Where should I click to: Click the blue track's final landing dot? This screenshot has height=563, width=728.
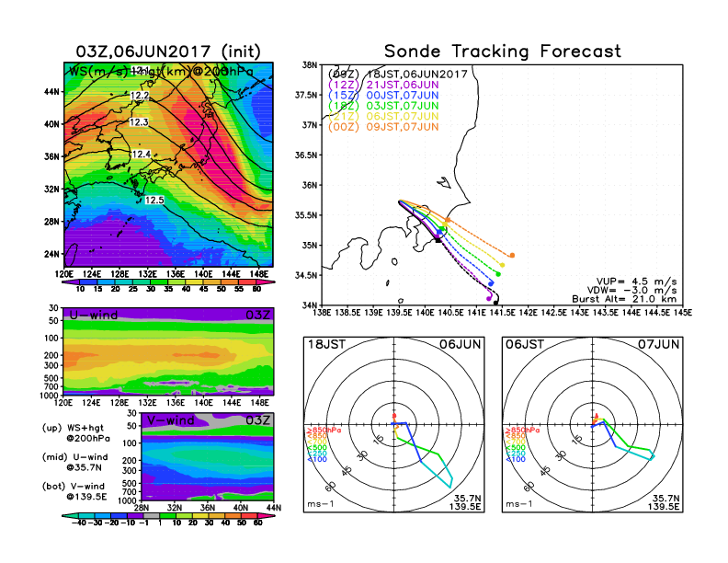tap(491, 283)
